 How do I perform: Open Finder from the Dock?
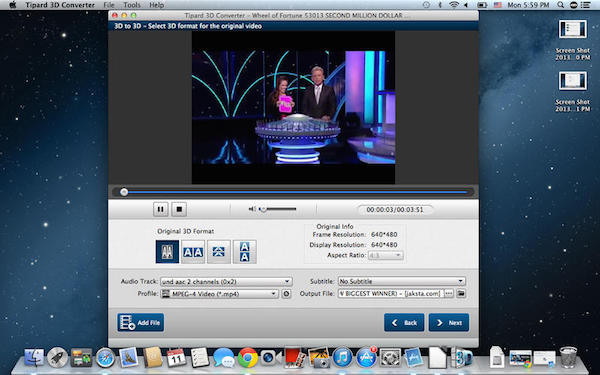coord(34,357)
